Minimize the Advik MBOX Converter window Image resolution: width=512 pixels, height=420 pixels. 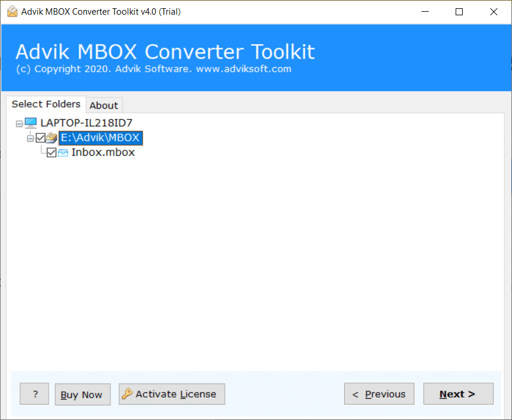[425, 12]
